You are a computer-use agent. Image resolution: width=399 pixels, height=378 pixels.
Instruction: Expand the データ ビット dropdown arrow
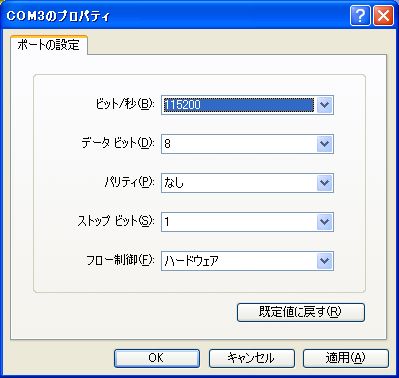click(324, 144)
